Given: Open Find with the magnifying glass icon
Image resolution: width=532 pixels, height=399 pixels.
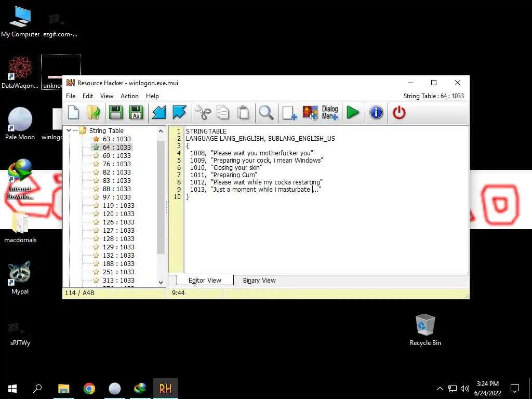Looking at the screenshot, I should click(266, 113).
